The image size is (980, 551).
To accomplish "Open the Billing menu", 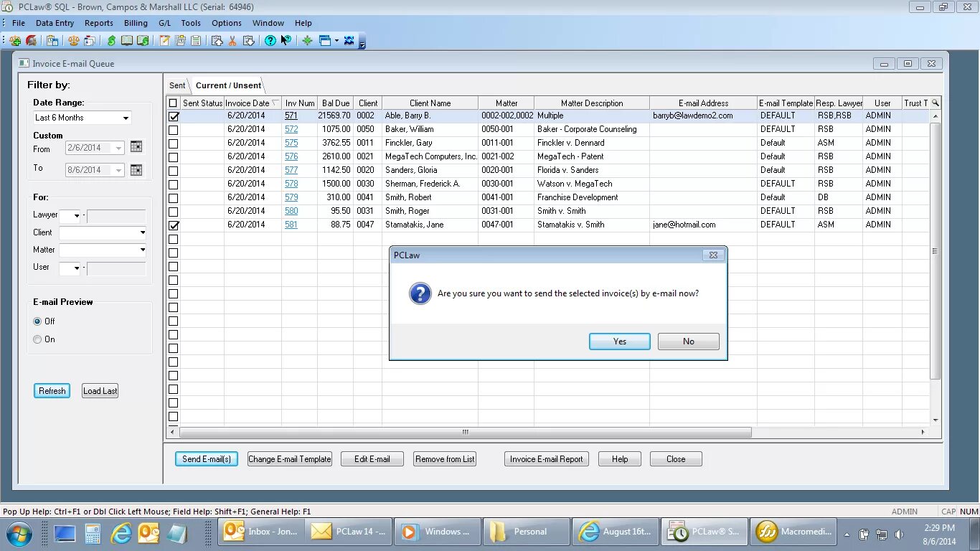I will pos(136,23).
